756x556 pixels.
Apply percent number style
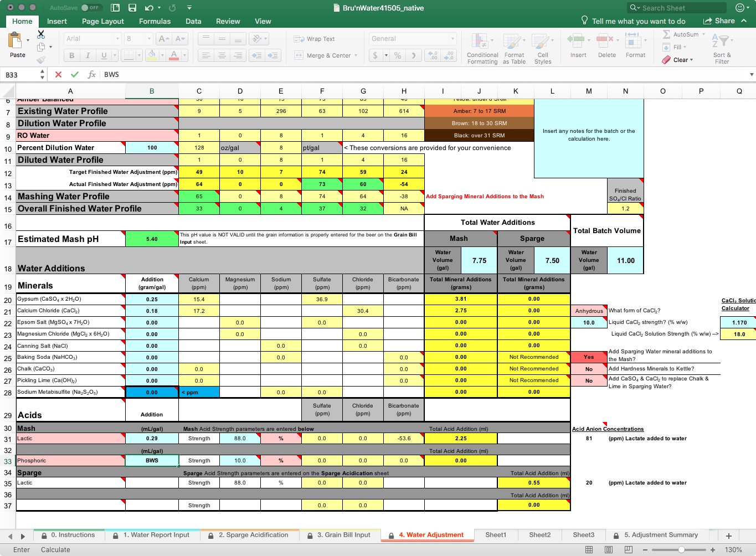(x=397, y=55)
